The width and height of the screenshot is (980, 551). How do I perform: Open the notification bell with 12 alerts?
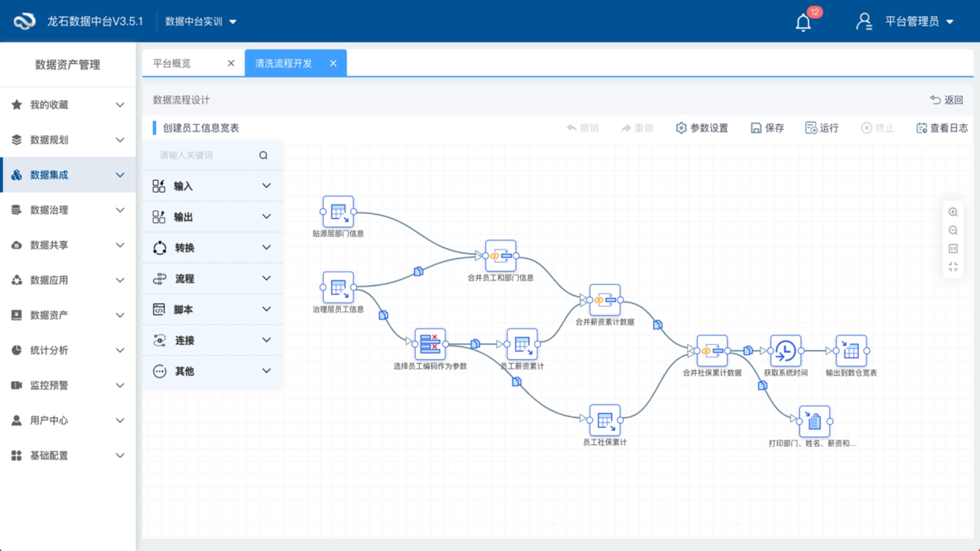point(803,22)
